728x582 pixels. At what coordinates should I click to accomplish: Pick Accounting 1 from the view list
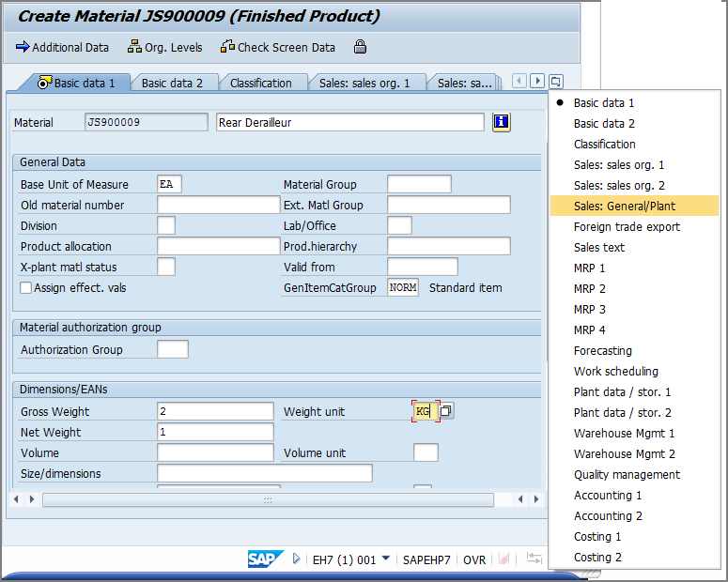coord(608,496)
